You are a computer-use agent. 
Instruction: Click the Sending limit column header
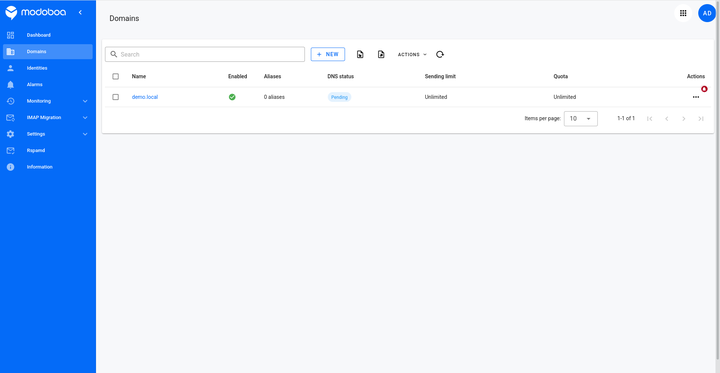pyautogui.click(x=440, y=76)
